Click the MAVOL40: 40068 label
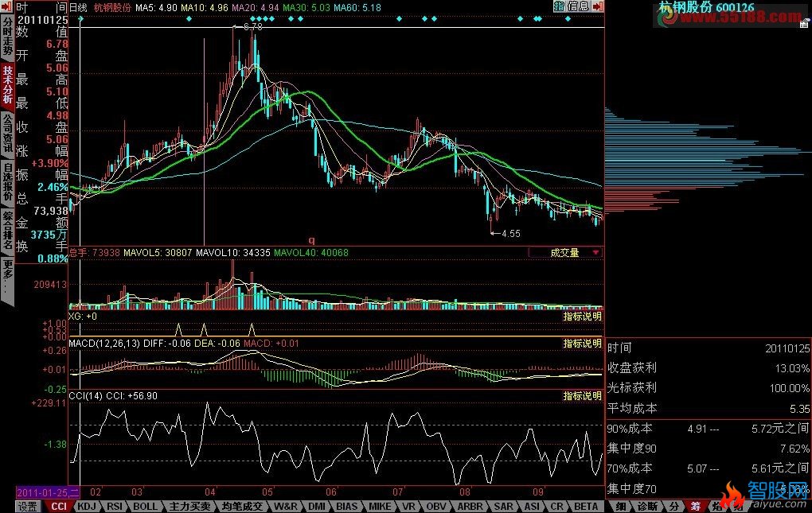This screenshot has height=513, width=812. tap(311, 252)
